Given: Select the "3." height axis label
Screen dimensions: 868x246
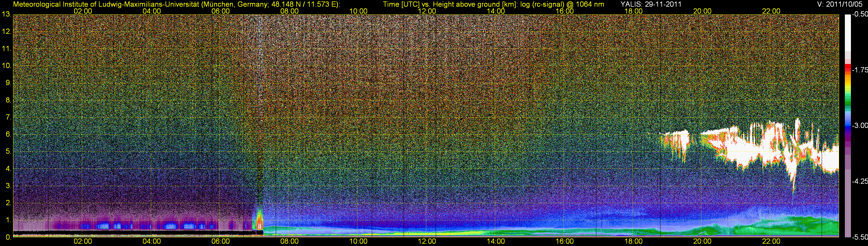Looking at the screenshot, I should [x=9, y=186].
